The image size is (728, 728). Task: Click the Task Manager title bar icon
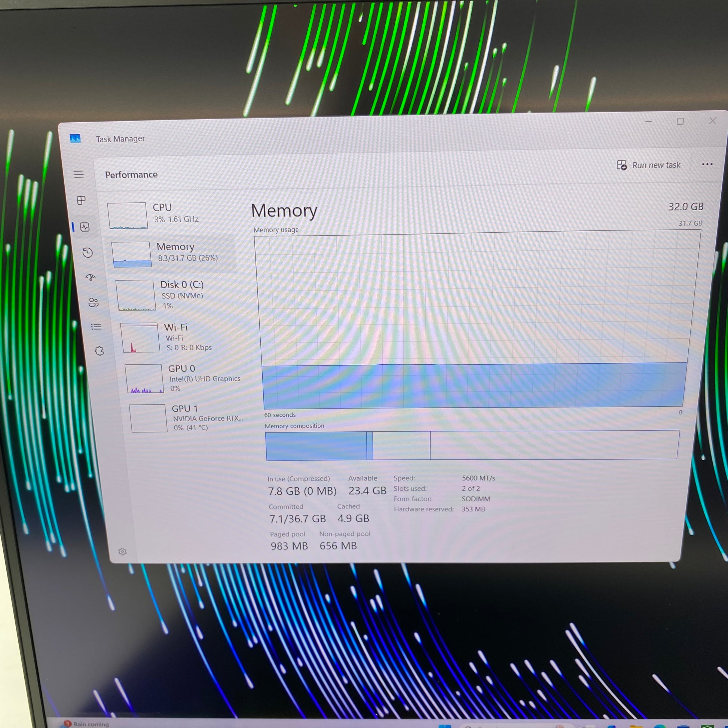coord(75,138)
